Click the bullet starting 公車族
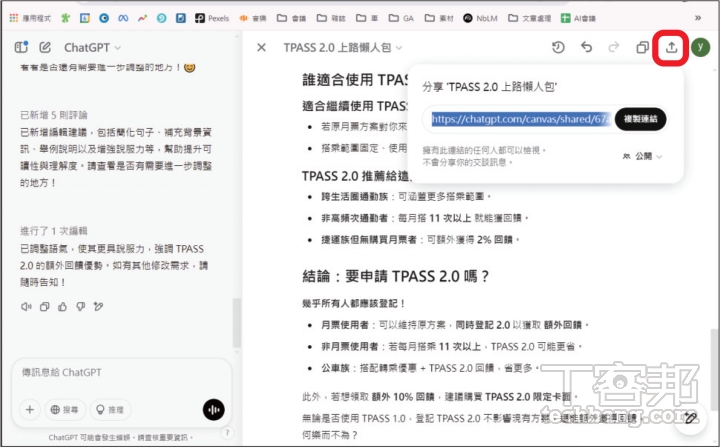Image resolution: width=720 pixels, height=448 pixels. [x=431, y=368]
